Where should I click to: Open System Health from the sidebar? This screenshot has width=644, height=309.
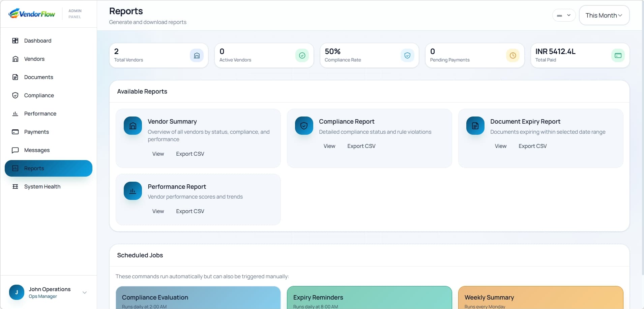click(x=42, y=186)
